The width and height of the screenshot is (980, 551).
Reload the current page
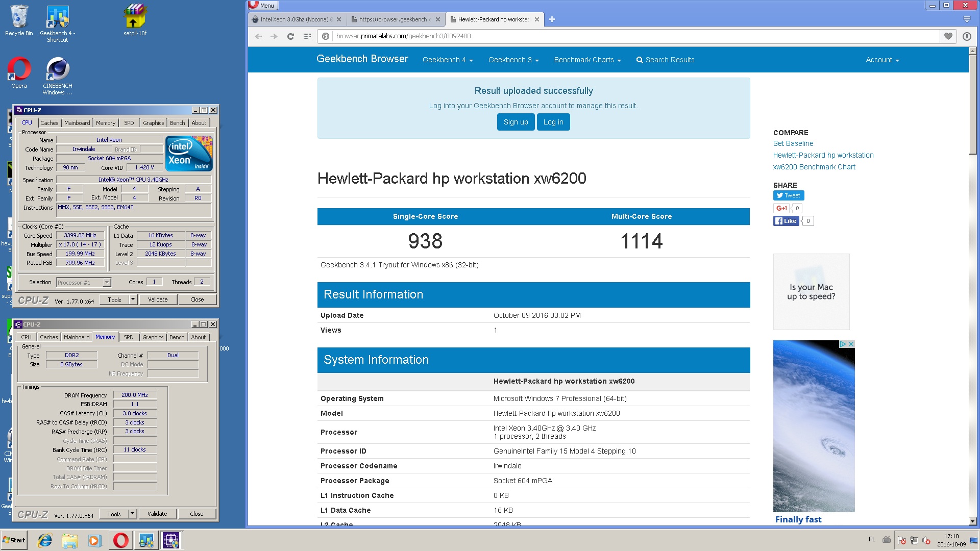(x=290, y=36)
